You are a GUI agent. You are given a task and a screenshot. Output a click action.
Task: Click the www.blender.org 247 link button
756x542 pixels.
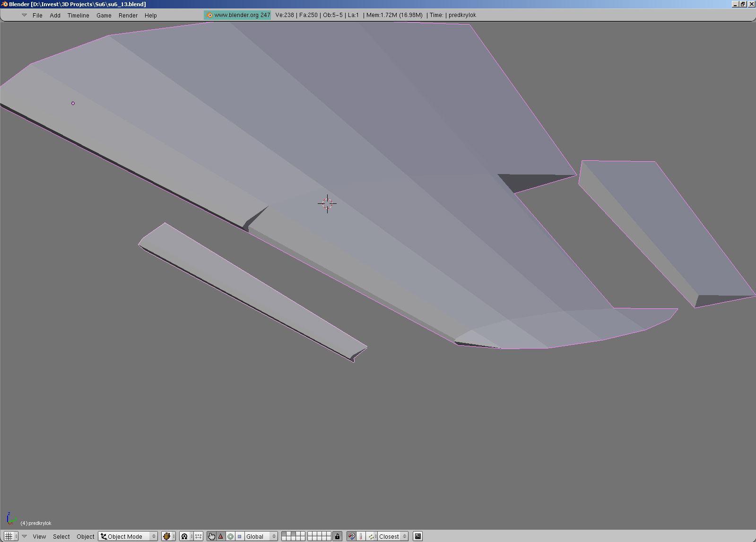[x=237, y=15]
